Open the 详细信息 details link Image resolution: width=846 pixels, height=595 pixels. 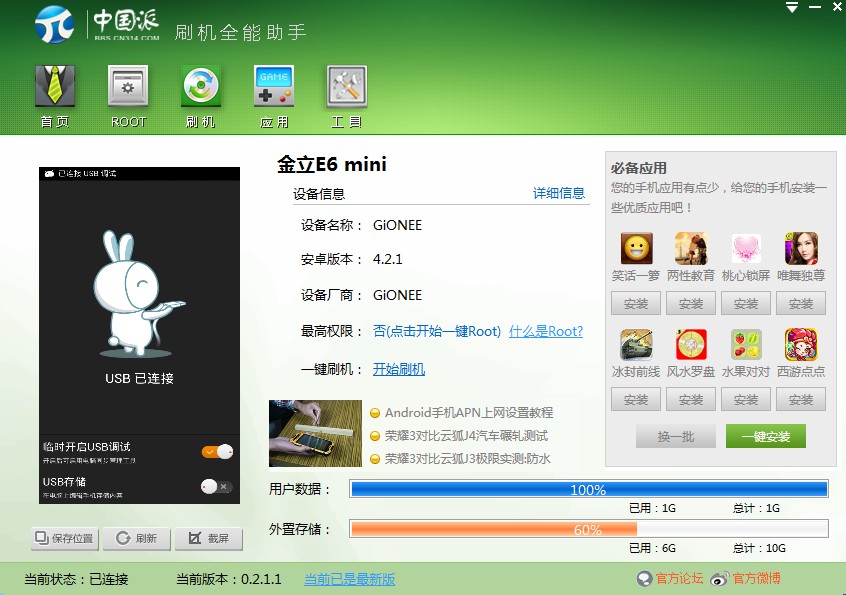coord(559,193)
